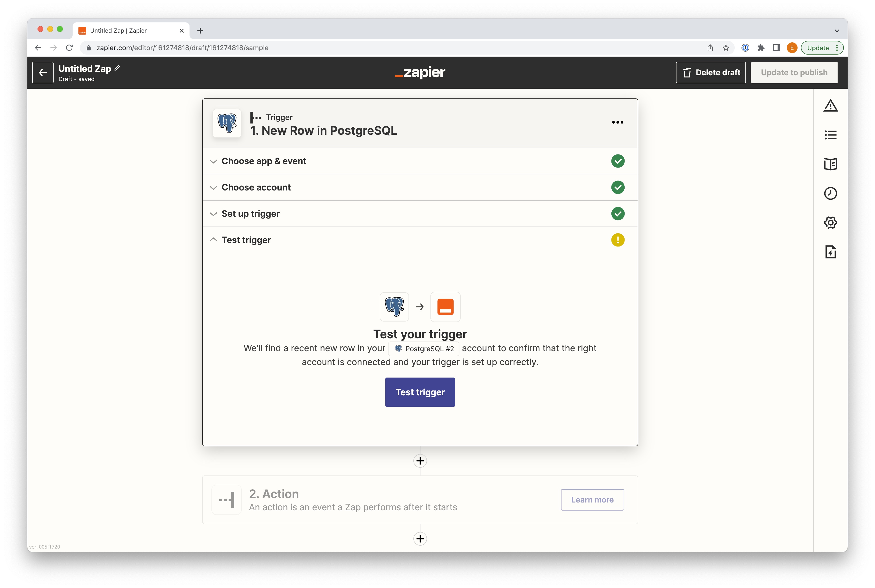
Task: Add step with plus below trigger
Action: coord(420,461)
